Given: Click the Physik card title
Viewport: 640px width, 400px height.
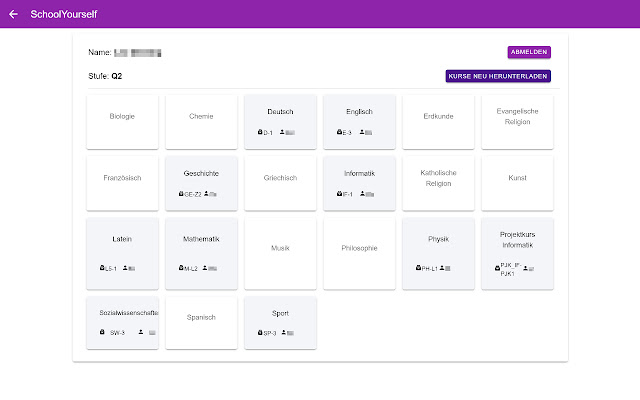Looking at the screenshot, I should (438, 239).
